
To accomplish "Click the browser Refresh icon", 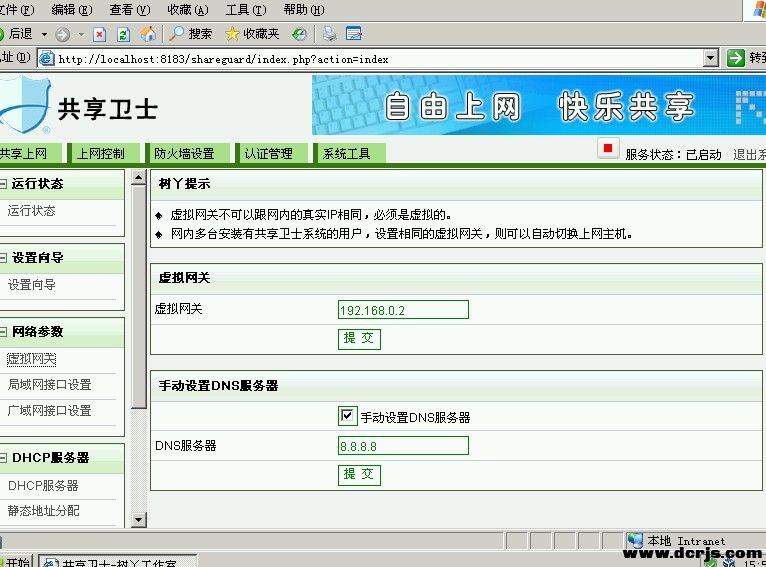I will point(123,34).
